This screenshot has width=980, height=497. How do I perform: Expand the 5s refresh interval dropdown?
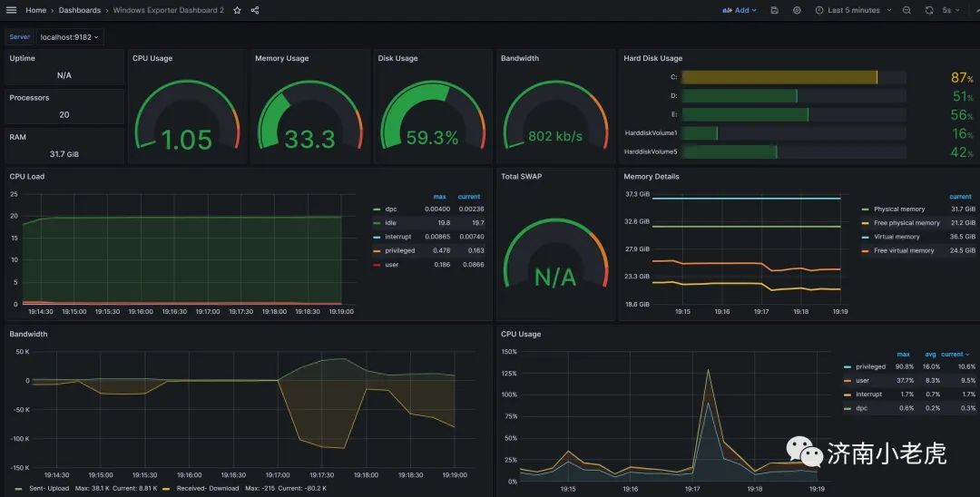(951, 11)
